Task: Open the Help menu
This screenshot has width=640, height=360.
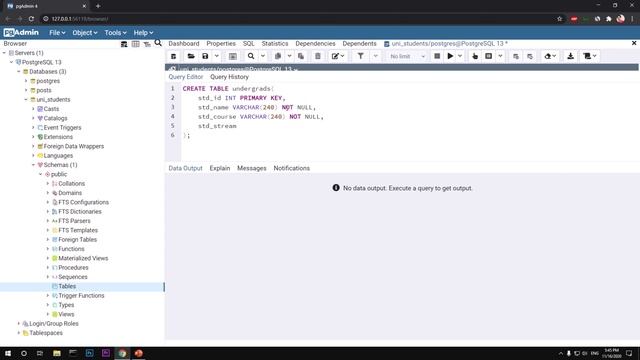Action: 143,33
